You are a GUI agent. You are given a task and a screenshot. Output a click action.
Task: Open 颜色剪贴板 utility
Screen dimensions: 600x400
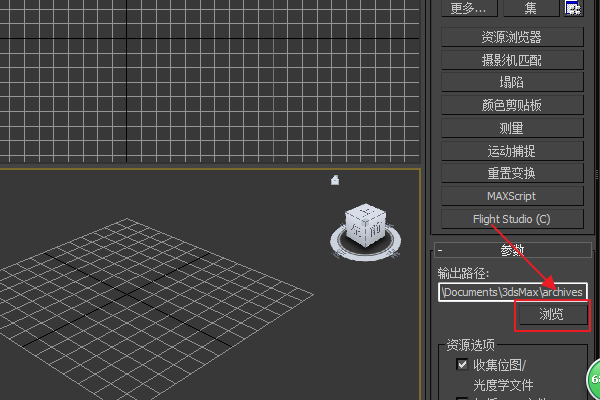[512, 105]
